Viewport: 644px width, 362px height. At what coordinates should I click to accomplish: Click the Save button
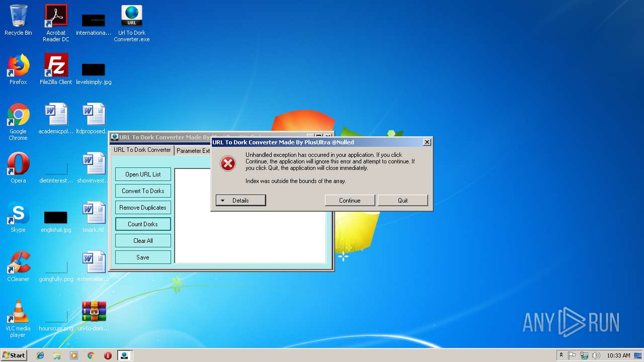[143, 257]
